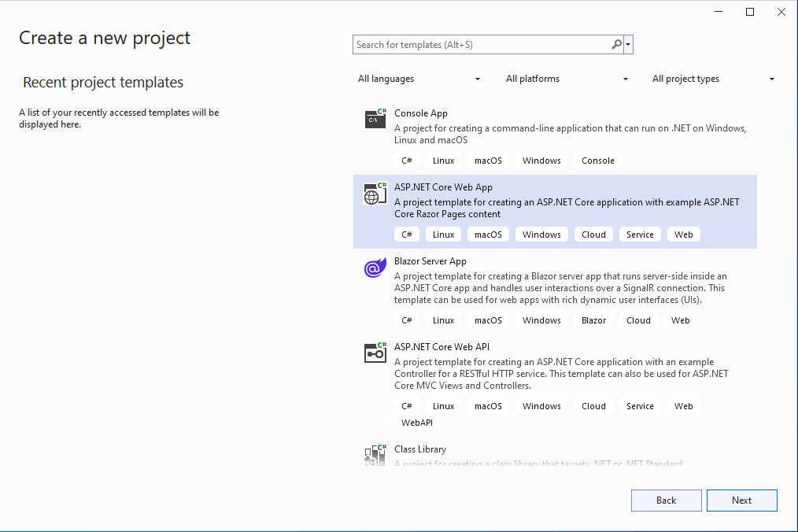Click the Web tag under Blazor Server App
Image resolution: width=798 pixels, height=532 pixels.
point(681,320)
